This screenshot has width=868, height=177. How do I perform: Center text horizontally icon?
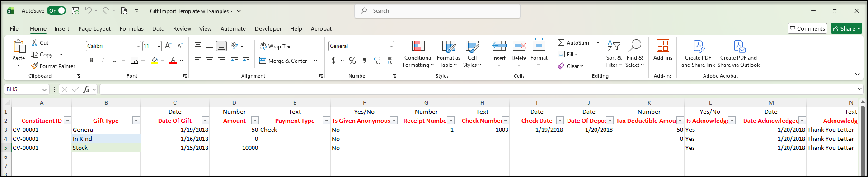[x=210, y=61]
